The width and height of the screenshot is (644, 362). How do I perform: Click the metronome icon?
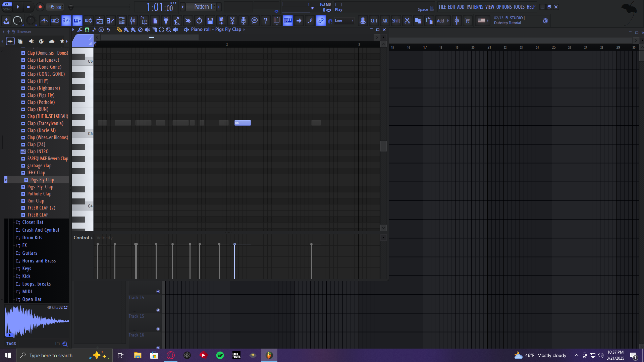44,21
